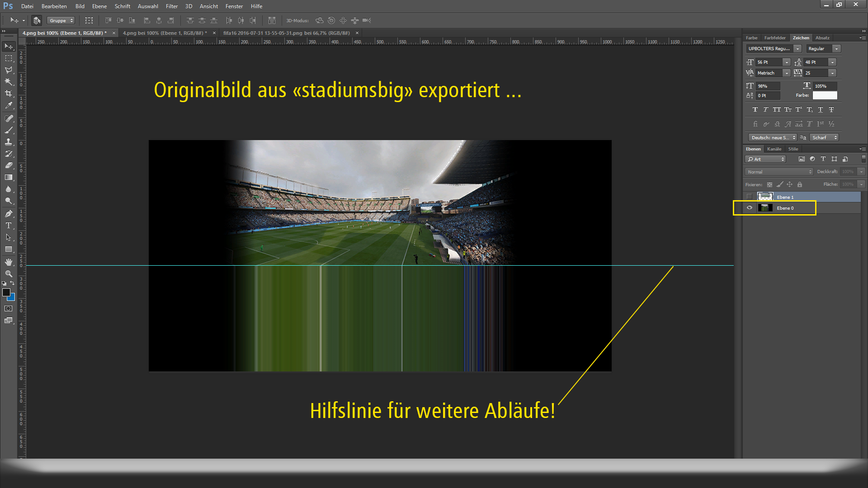Open the Fenster menu
This screenshot has height=488, width=868.
tap(234, 6)
